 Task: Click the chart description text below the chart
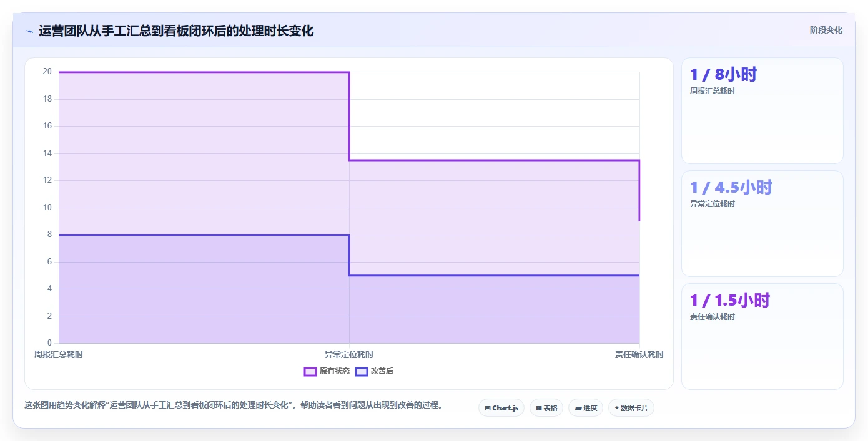235,405
